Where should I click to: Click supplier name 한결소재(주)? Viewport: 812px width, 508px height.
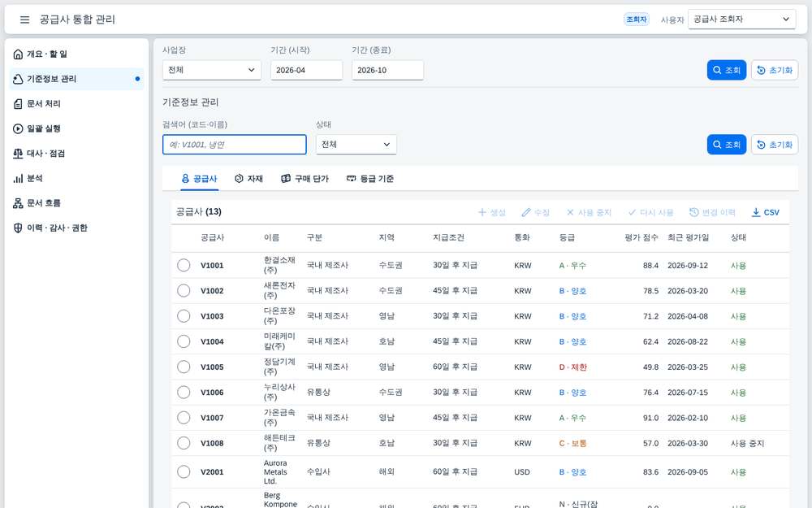[x=279, y=265]
